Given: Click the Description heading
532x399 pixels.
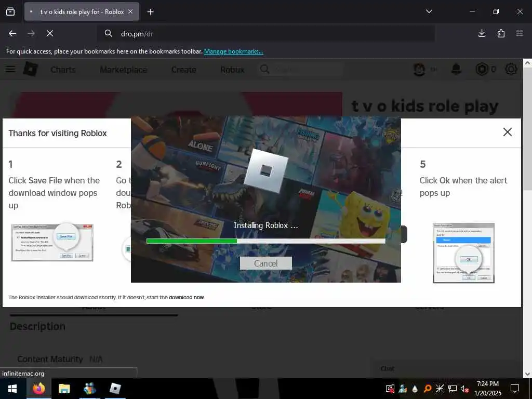Looking at the screenshot, I should pos(37,326).
